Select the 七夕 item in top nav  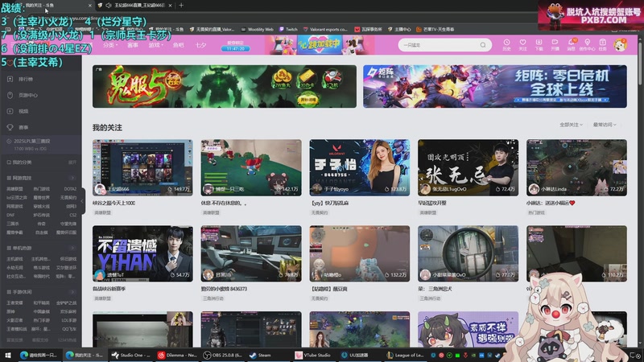tap(200, 45)
